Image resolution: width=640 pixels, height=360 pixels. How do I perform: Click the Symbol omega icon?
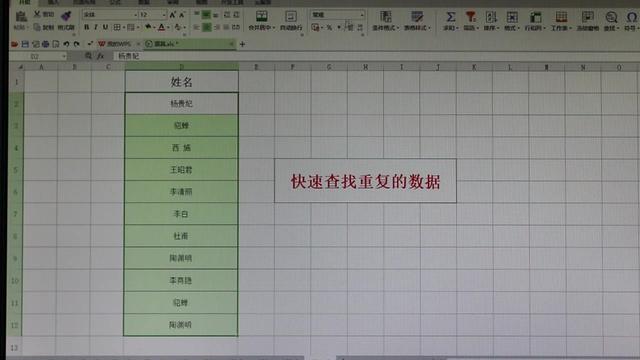(631, 17)
